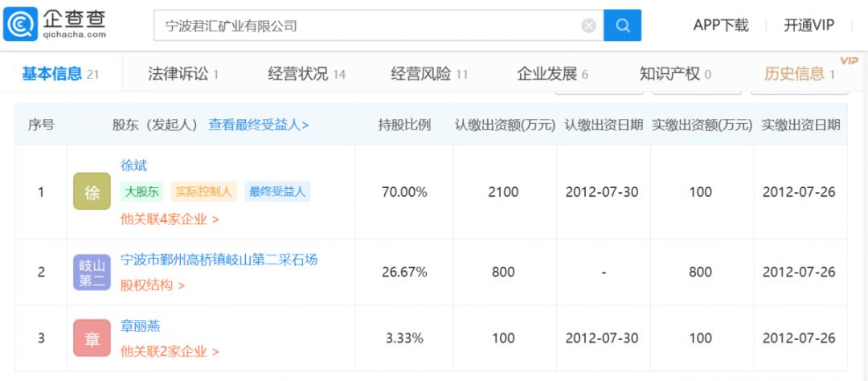Image resolution: width=868 pixels, height=381 pixels.
Task: Switch to the 法律诉讼 tab
Action: (183, 74)
